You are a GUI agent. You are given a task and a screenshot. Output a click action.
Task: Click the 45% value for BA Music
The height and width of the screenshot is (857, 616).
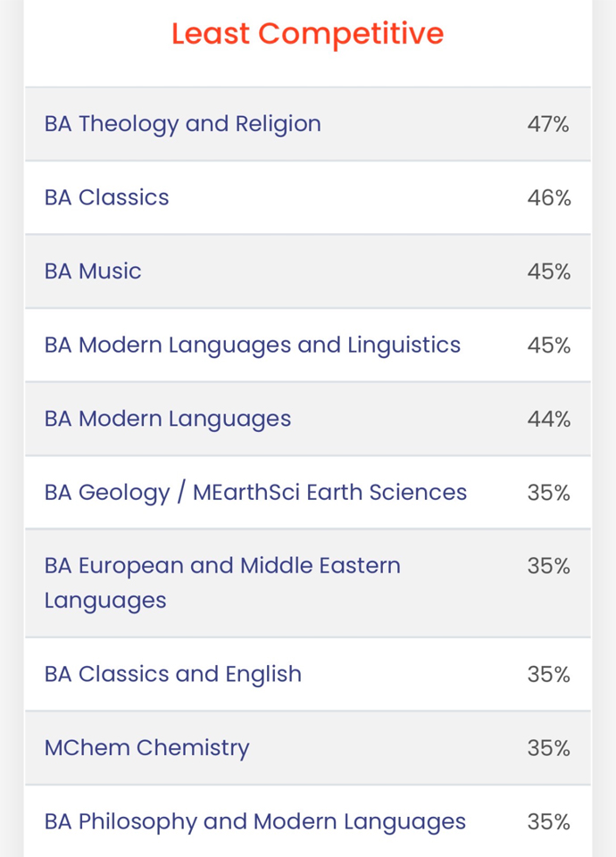point(548,271)
